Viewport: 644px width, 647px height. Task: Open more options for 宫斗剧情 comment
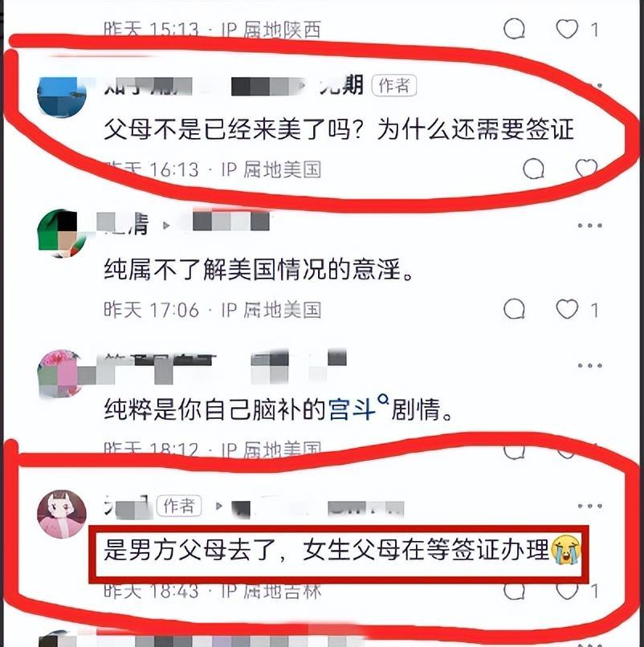click(589, 365)
